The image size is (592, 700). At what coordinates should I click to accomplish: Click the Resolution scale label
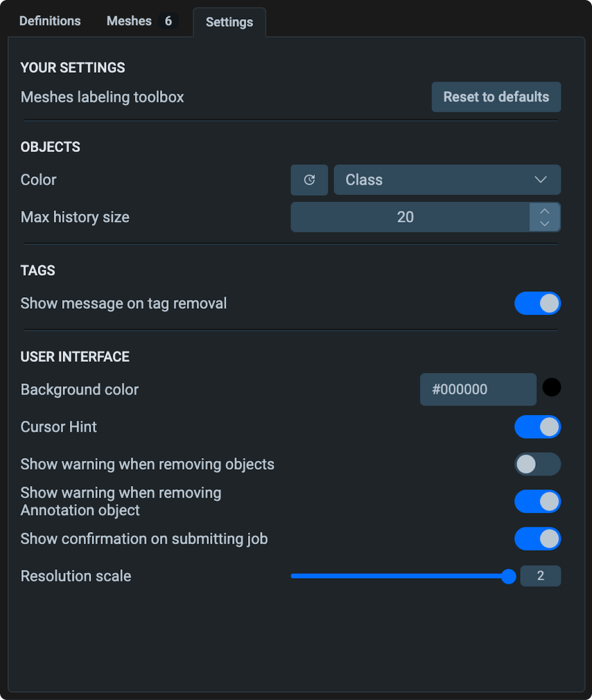[76, 576]
